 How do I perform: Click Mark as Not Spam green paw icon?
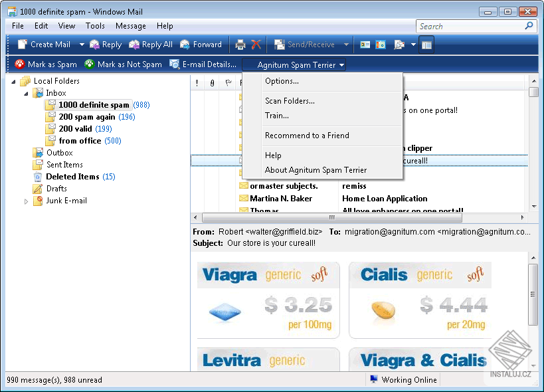90,64
